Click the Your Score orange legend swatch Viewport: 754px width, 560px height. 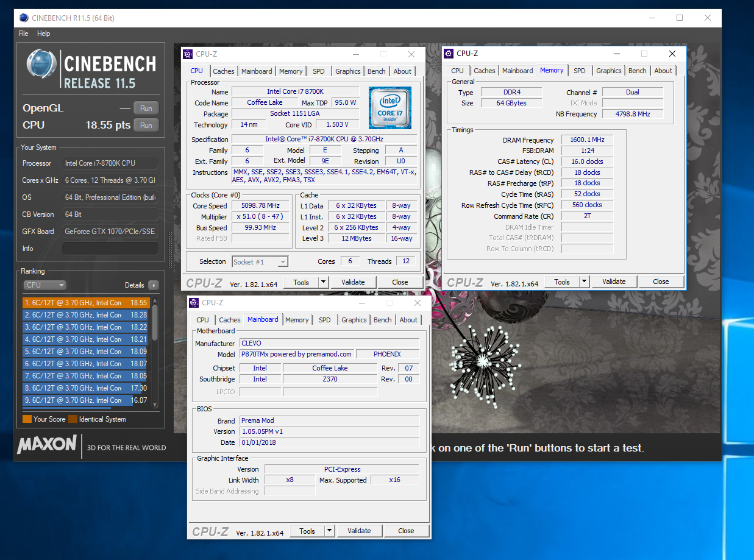pyautogui.click(x=27, y=419)
